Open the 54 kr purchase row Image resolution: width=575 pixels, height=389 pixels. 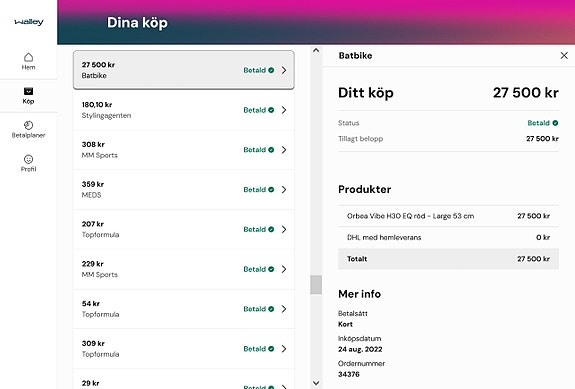click(183, 309)
